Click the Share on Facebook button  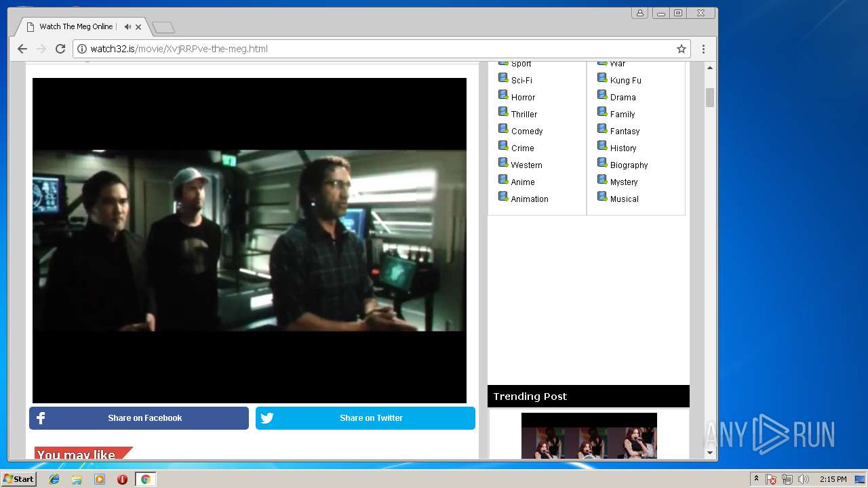(x=139, y=418)
